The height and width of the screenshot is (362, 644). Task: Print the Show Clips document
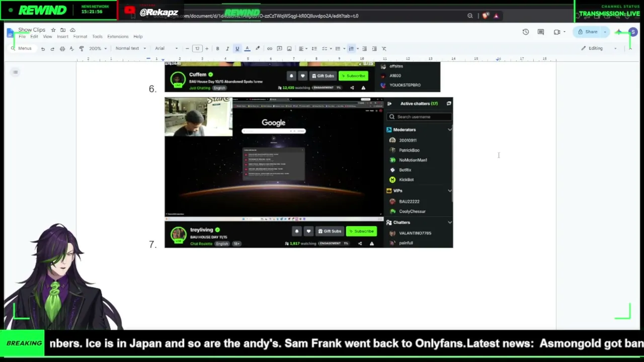click(62, 49)
